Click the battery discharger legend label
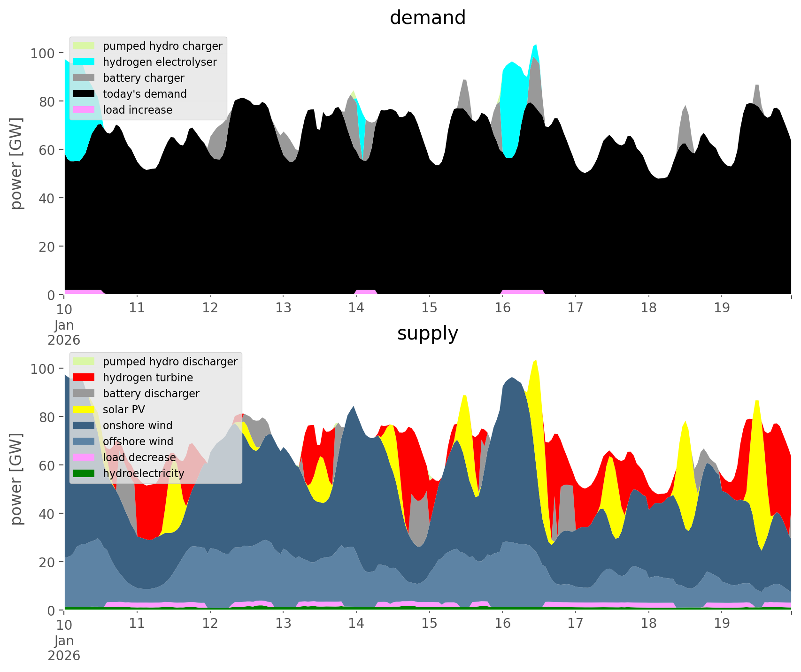This screenshot has width=801, height=672. pos(151,394)
